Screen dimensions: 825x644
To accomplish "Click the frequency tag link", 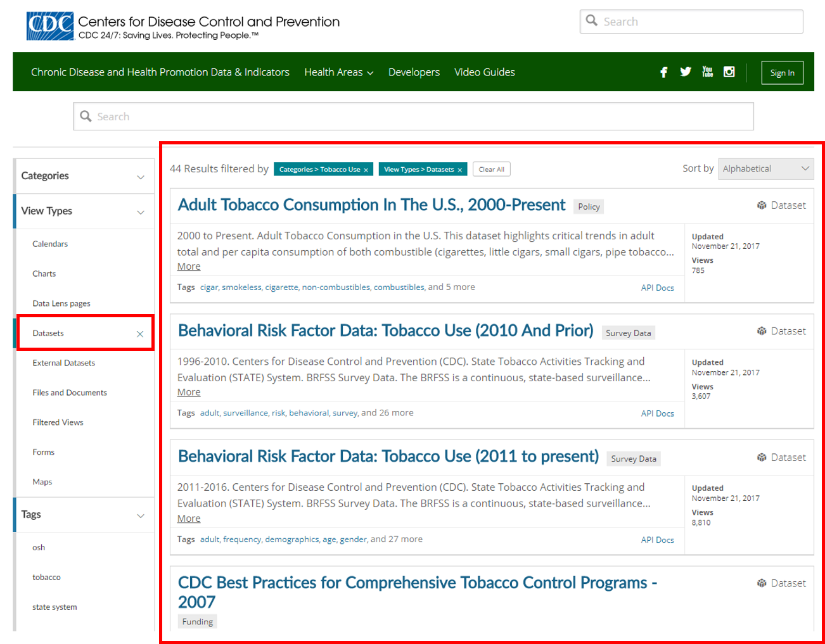I will pos(242,540).
